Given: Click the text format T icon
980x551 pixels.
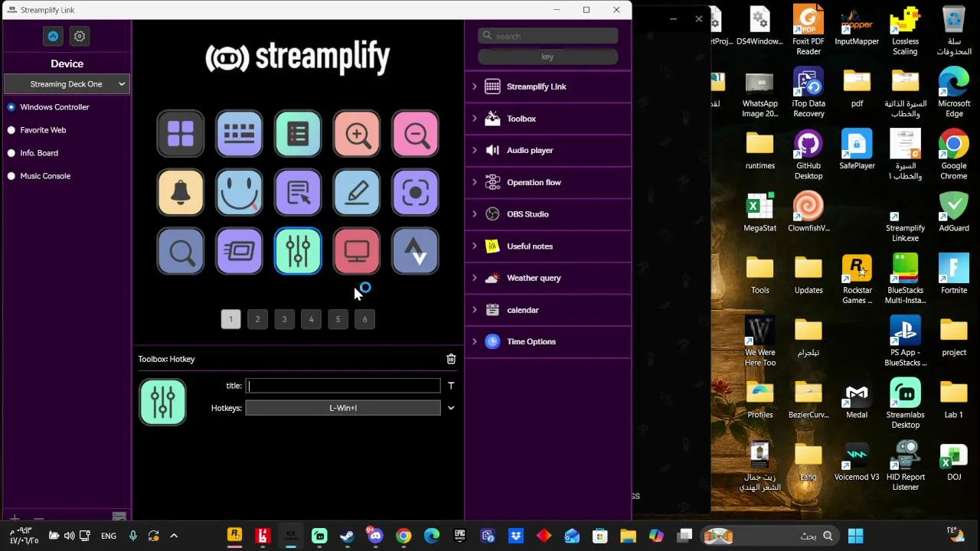Looking at the screenshot, I should (451, 386).
